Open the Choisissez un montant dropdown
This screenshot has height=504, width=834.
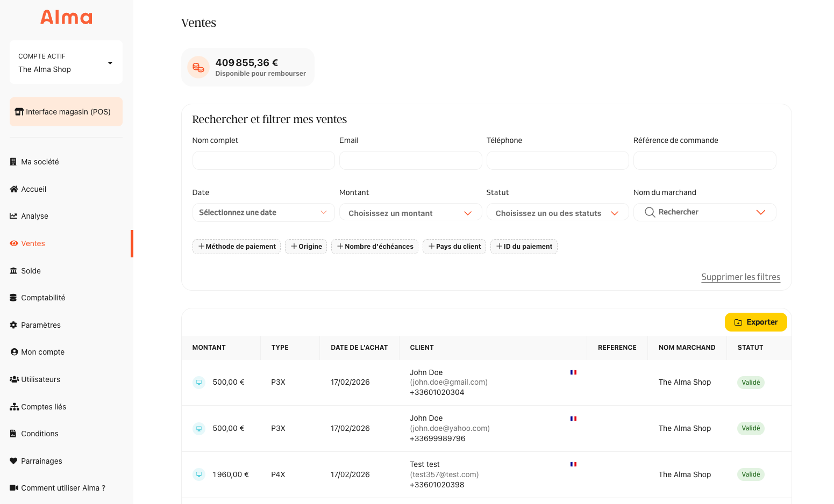click(x=410, y=212)
